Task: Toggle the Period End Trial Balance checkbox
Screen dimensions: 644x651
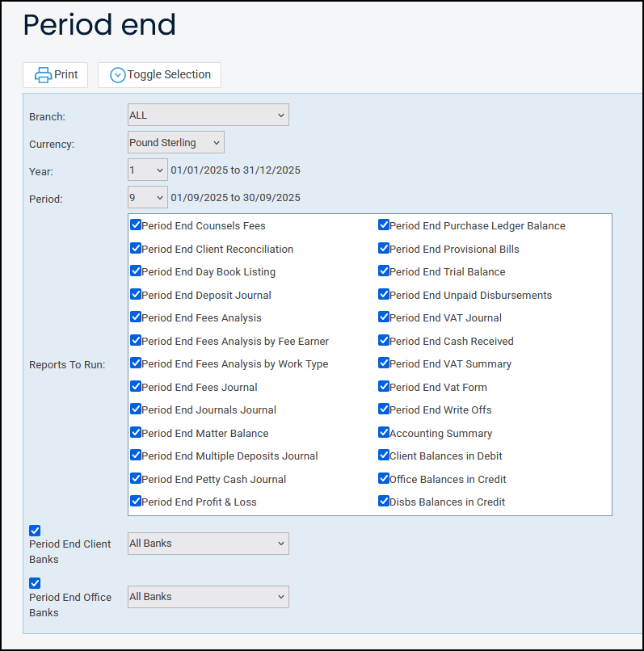Action: click(x=384, y=271)
